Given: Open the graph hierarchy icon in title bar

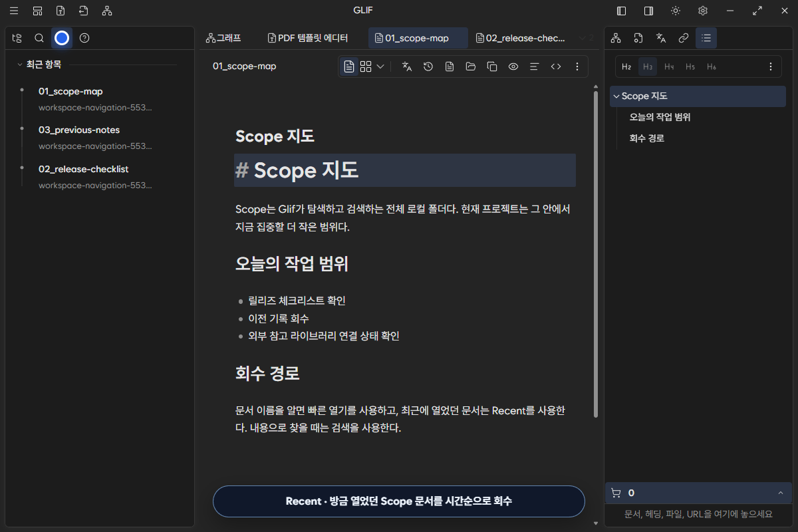Looking at the screenshot, I should (x=107, y=11).
